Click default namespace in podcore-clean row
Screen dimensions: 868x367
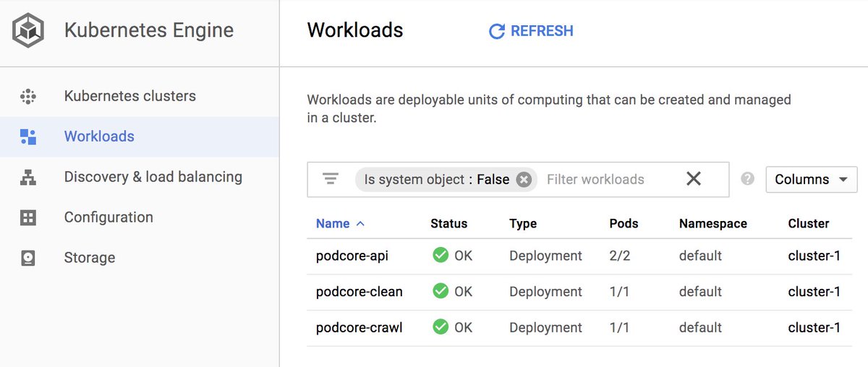coord(700,292)
